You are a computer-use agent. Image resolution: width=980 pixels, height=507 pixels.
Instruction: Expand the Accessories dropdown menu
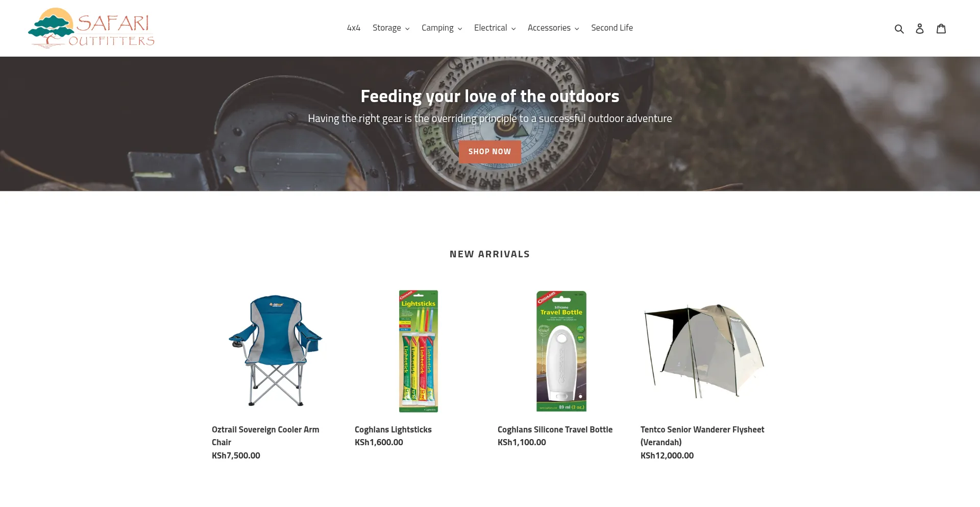(553, 28)
